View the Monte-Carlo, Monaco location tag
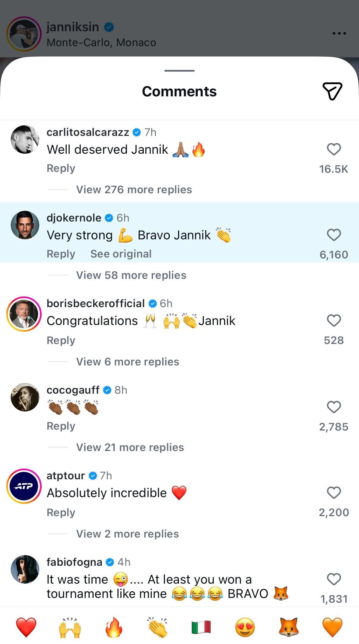The image size is (359, 644). coord(101,42)
